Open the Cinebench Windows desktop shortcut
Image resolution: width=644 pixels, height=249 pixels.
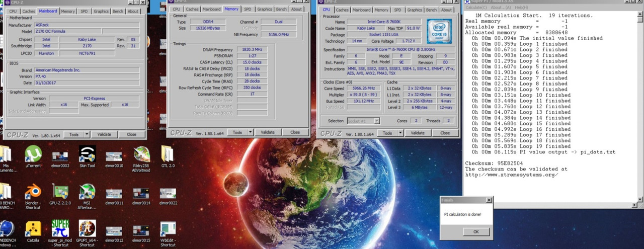(7, 233)
